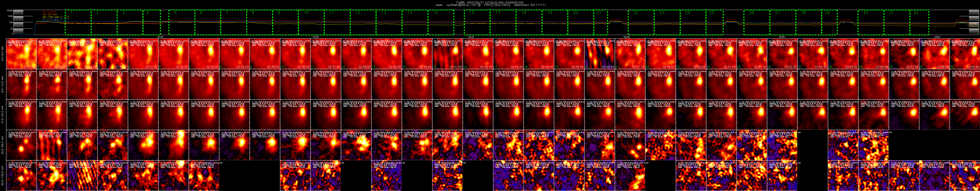View the 3.0-6.0 keV image stamped 02:56:08
Viewport: 980px width, 191px height.
(x=874, y=54)
